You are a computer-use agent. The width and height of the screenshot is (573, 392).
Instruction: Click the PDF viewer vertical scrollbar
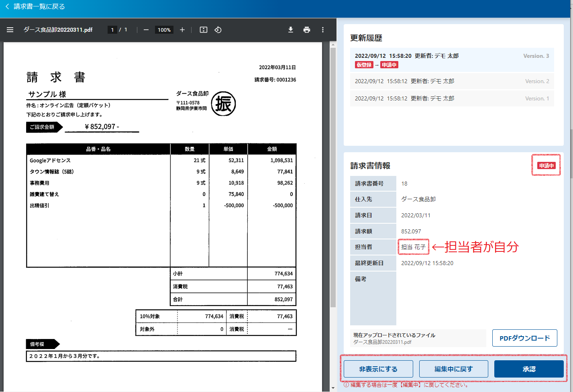[333, 177]
